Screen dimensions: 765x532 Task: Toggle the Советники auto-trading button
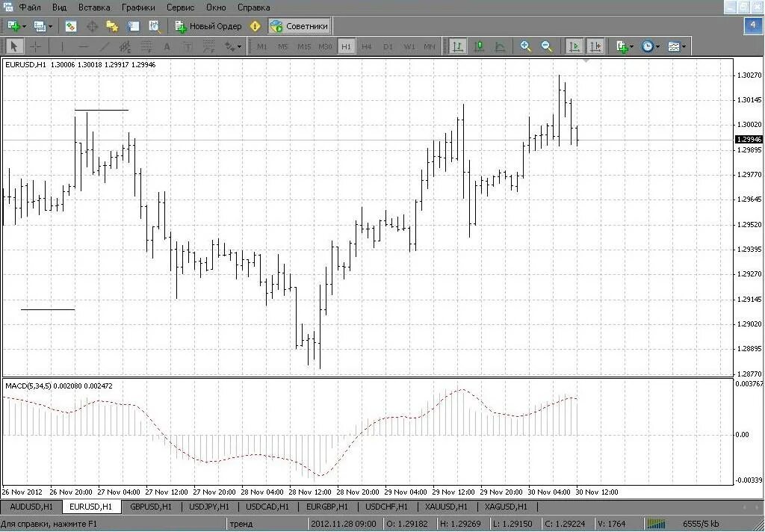300,26
